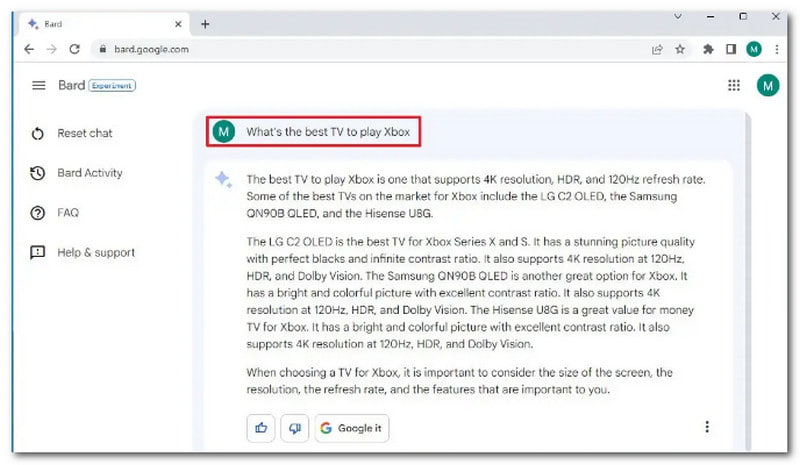Click the Experiment badge
Image resolution: width=800 pixels, height=465 pixels.
point(112,86)
